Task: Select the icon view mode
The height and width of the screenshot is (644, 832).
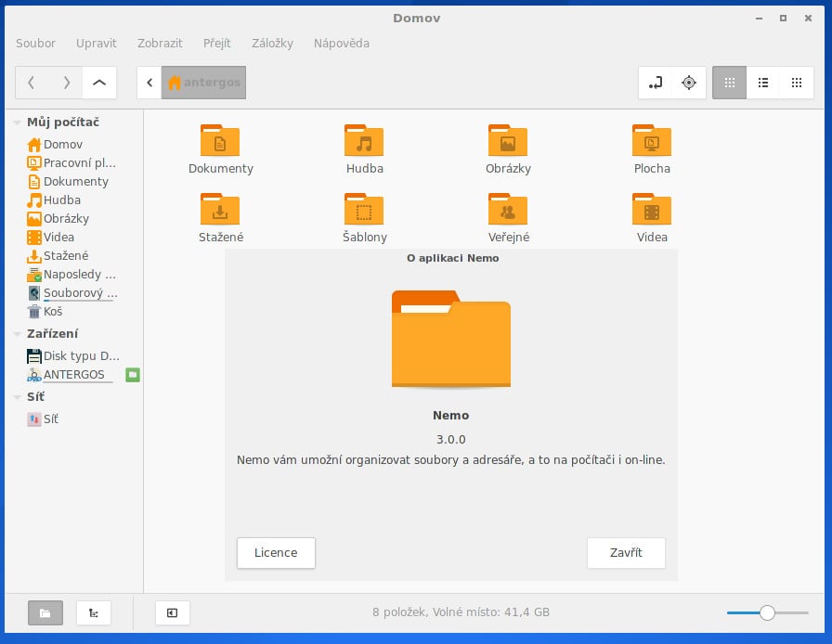Action: pyautogui.click(x=729, y=83)
